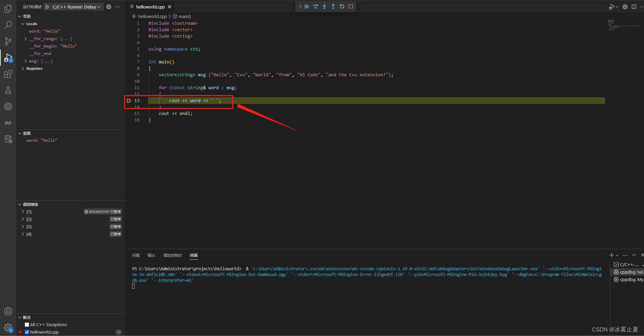Maximize the panel with chevron-up icon
644x336 pixels.
click(634, 255)
